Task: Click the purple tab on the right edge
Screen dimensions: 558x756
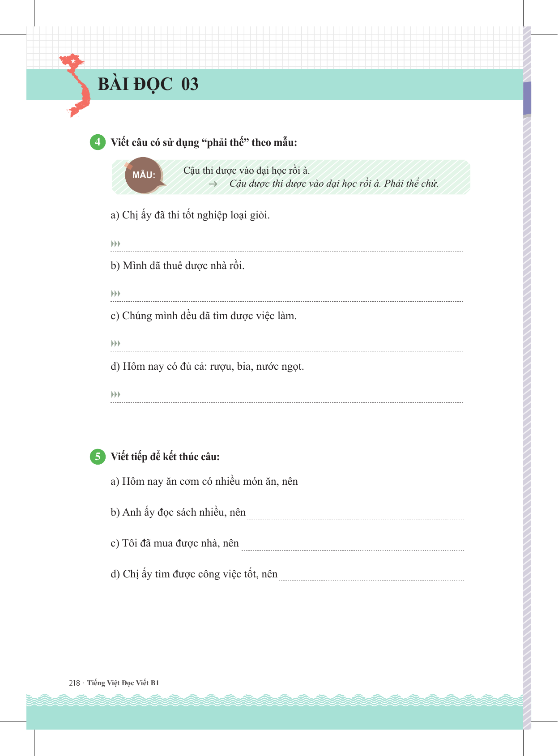Action: tap(527, 98)
